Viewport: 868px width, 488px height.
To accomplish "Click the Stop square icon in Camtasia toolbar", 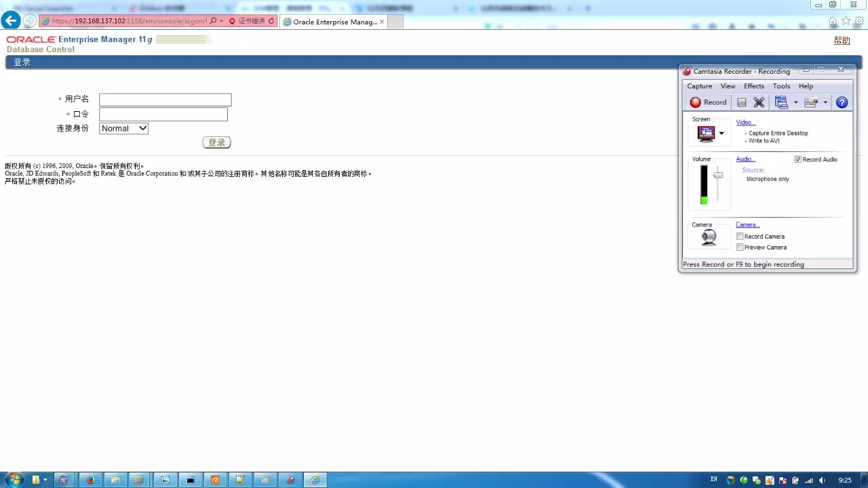I will (741, 102).
